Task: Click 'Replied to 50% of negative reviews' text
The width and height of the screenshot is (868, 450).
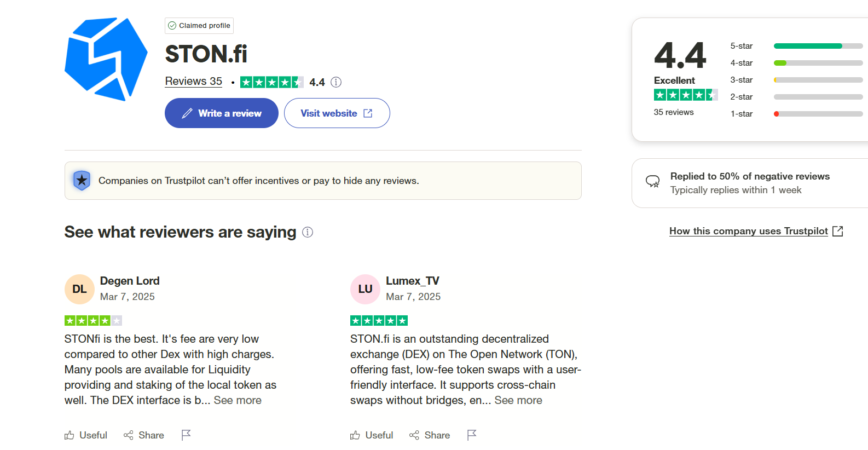Action: 750,176
